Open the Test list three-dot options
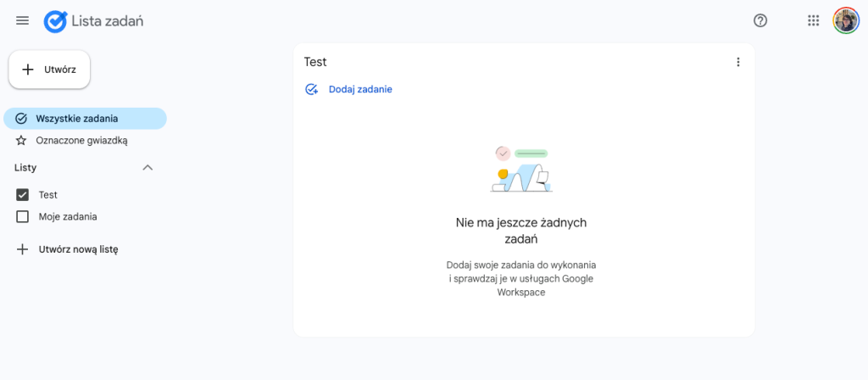Viewport: 868px width, 380px height. (737, 62)
